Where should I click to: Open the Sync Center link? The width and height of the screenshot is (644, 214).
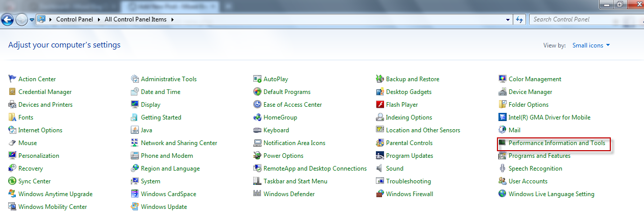click(x=34, y=181)
